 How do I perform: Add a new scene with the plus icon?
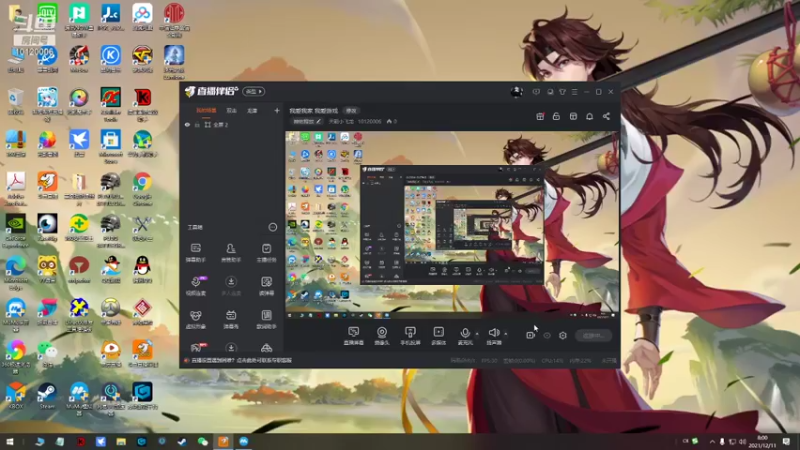click(277, 110)
